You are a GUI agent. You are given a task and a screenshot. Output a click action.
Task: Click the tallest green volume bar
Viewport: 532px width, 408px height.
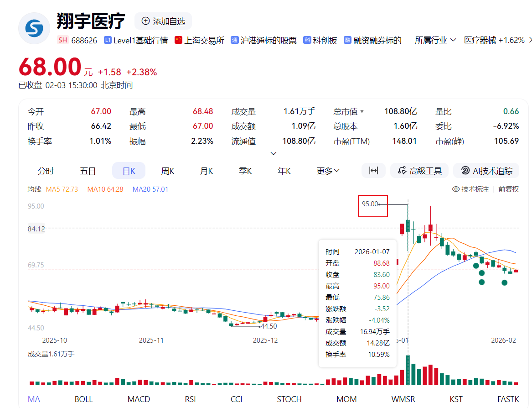click(x=408, y=370)
